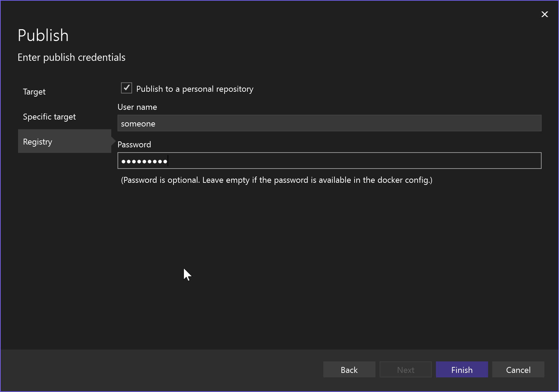Viewport: 559px width, 392px height.
Task: Place cursor in the User name field
Action: tap(329, 123)
